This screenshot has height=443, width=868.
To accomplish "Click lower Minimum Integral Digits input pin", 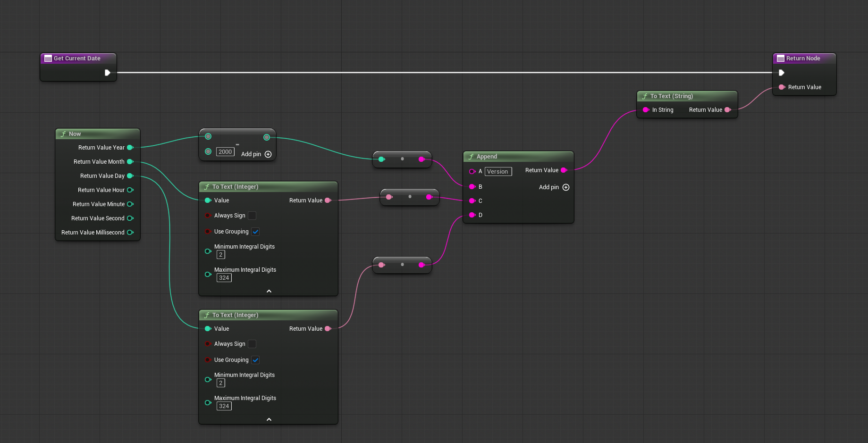I will tap(208, 380).
